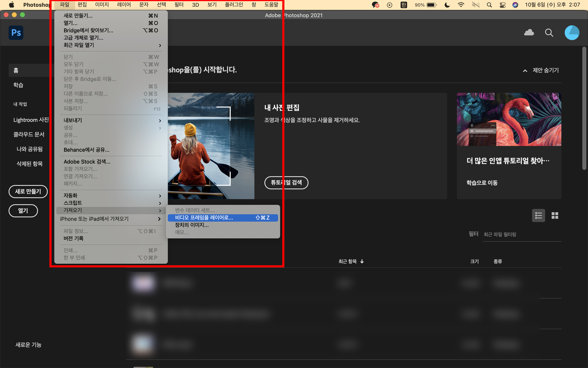Open Spotlight search in menu bar
Image resolution: width=588 pixels, height=368 pixels.
pos(489,5)
